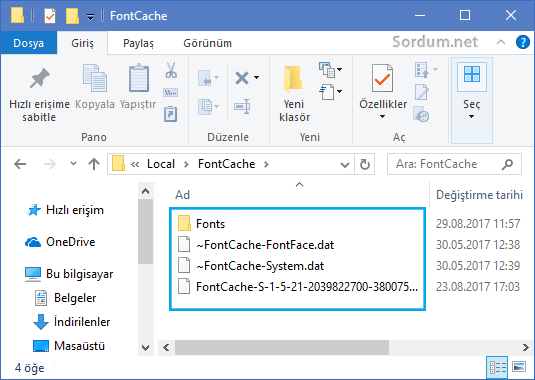535x380 pixels.
Task: Click the Seç selection grid icon
Action: (472, 75)
